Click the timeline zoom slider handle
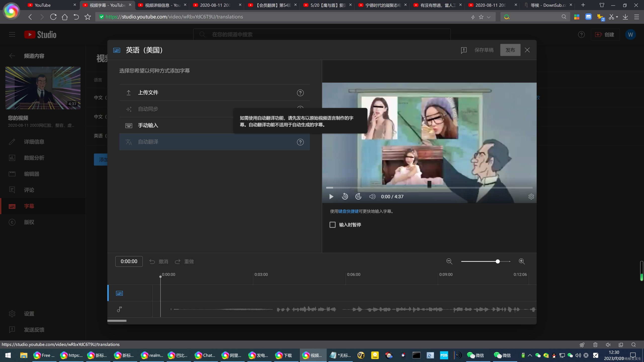Viewport: 644px width, 362px height. 498,261
